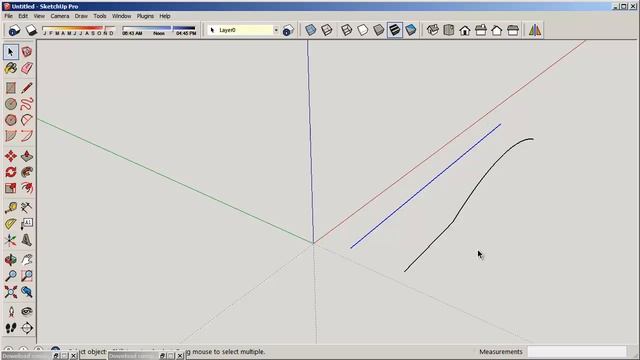Switch to Shaded face style
The height and width of the screenshot is (360, 640).
(379, 30)
